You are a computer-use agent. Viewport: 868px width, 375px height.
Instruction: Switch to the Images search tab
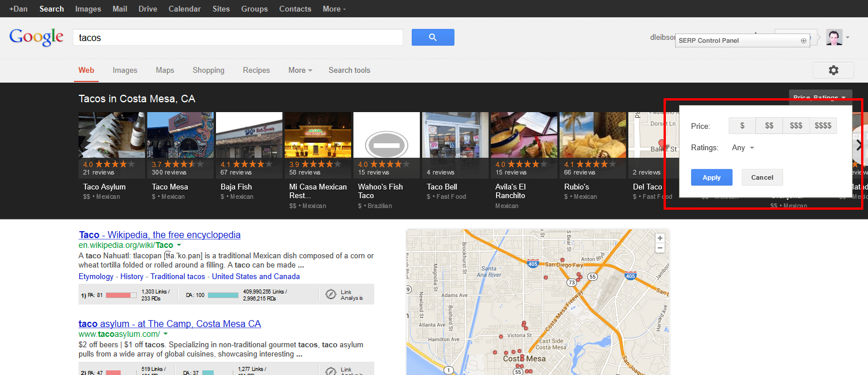[x=125, y=70]
